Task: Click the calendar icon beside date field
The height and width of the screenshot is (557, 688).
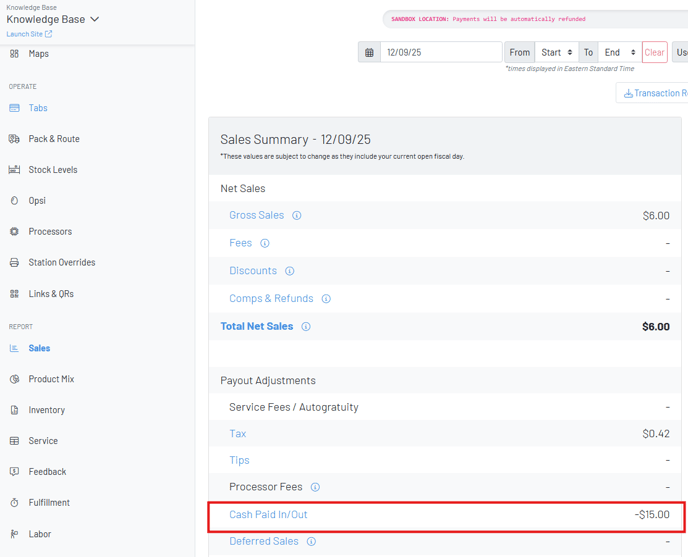Action: coord(369,52)
